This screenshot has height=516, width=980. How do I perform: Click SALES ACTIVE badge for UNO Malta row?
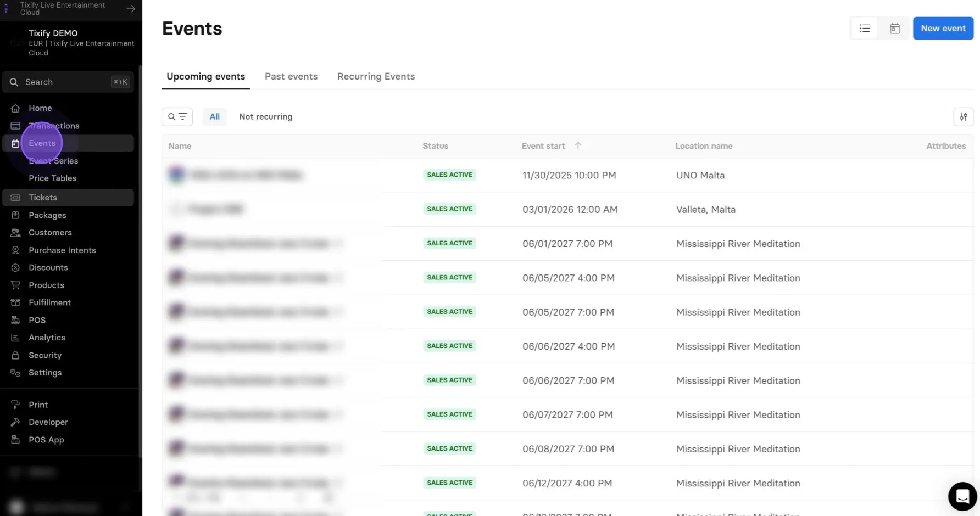click(449, 175)
